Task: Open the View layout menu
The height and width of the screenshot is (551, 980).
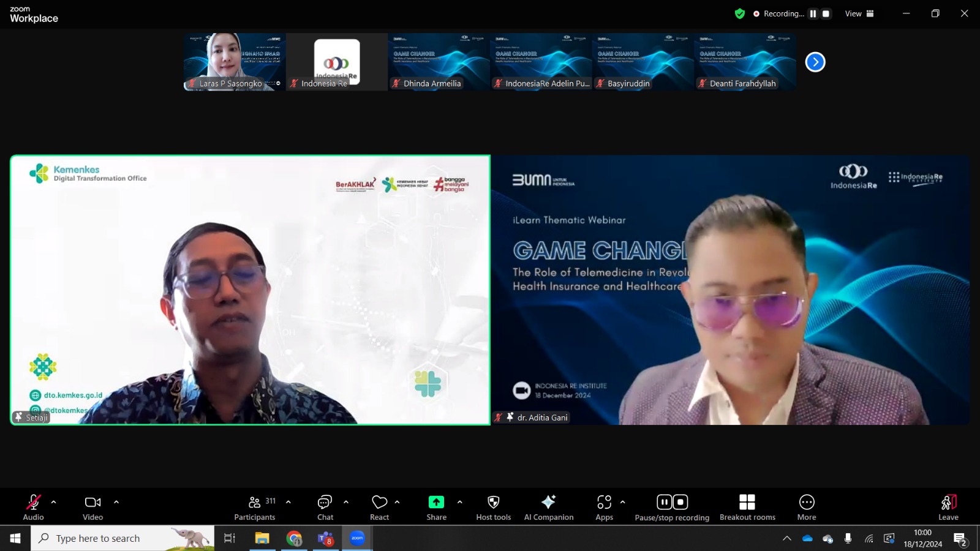Action: pos(859,13)
